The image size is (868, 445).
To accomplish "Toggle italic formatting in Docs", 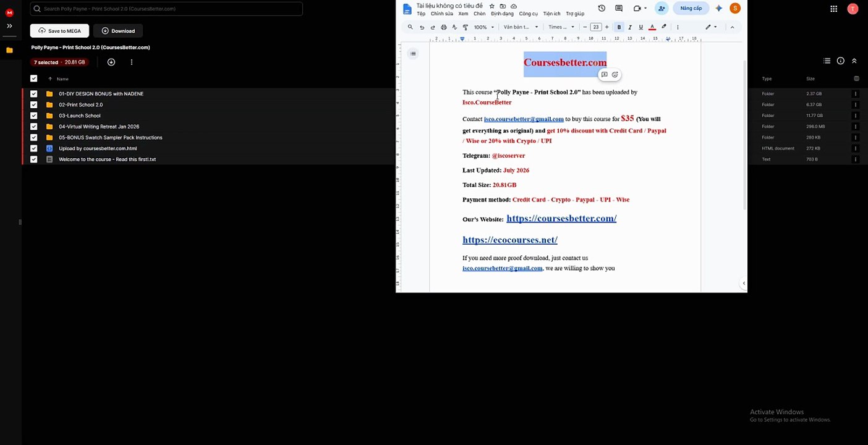I will (x=630, y=27).
